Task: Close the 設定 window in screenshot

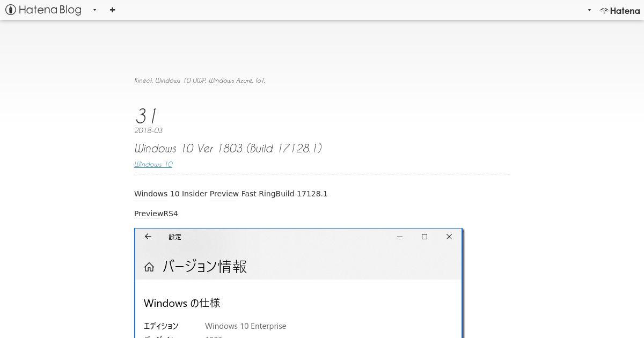Action: (x=449, y=237)
